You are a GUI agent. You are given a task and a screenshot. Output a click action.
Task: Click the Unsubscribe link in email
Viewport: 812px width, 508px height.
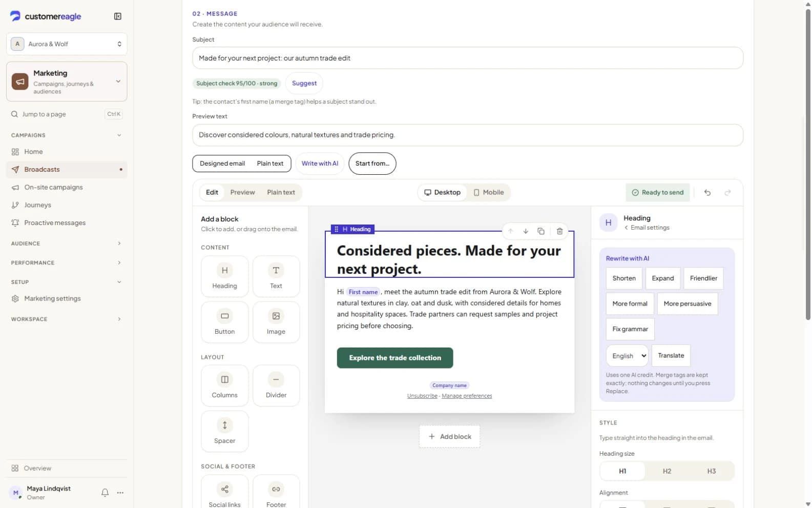tap(422, 396)
